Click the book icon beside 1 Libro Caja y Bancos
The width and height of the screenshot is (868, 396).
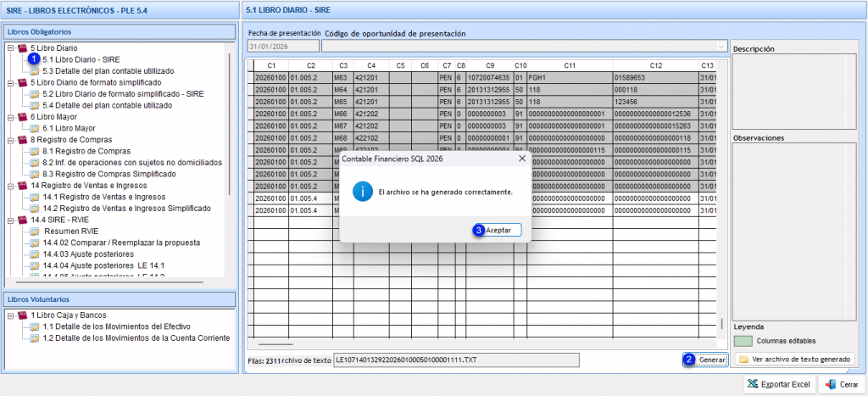(22, 315)
